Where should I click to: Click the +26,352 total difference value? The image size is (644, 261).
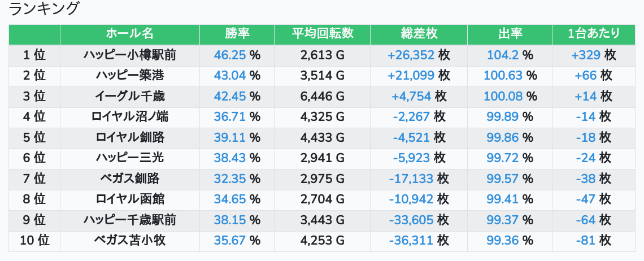coord(411,55)
